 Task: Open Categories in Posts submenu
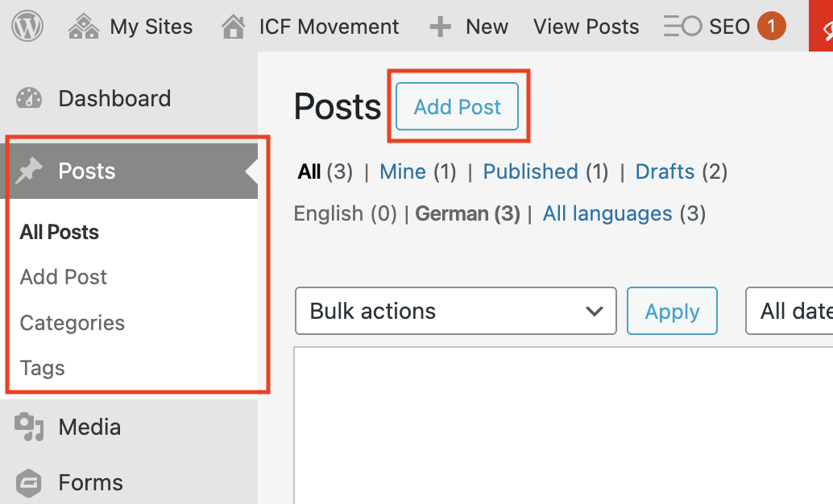[73, 323]
